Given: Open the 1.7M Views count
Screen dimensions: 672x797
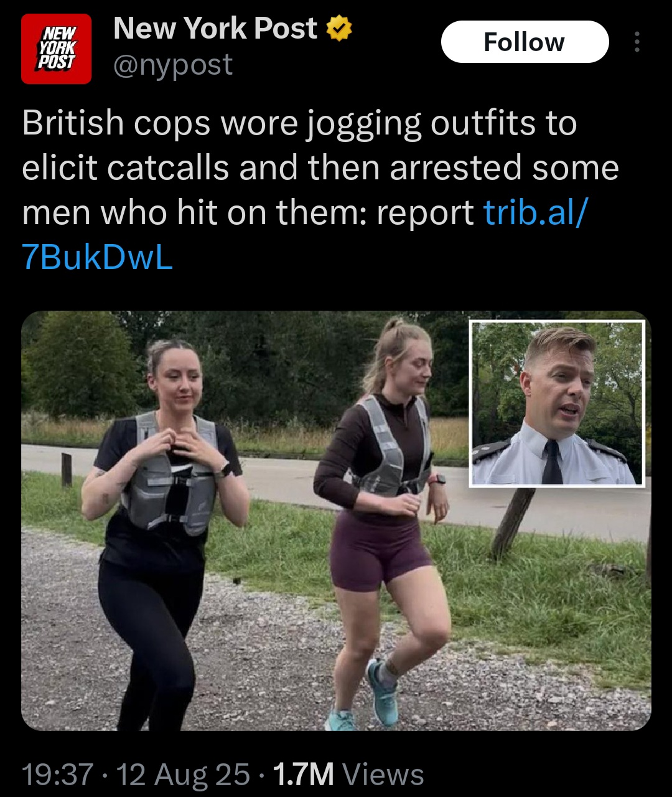Looking at the screenshot, I should click(348, 775).
